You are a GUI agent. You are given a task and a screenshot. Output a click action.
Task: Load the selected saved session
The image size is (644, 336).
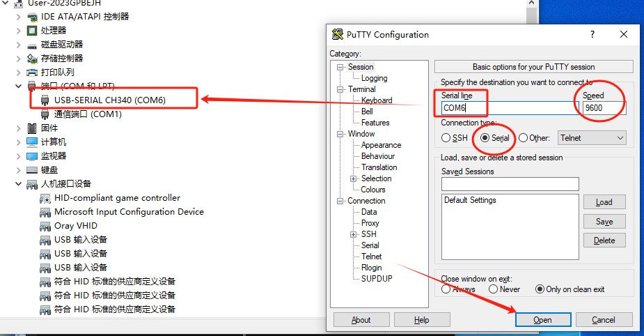click(x=604, y=202)
